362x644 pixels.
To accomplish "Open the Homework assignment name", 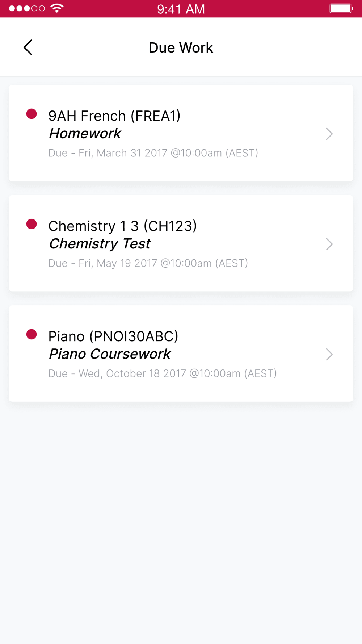I will (85, 134).
